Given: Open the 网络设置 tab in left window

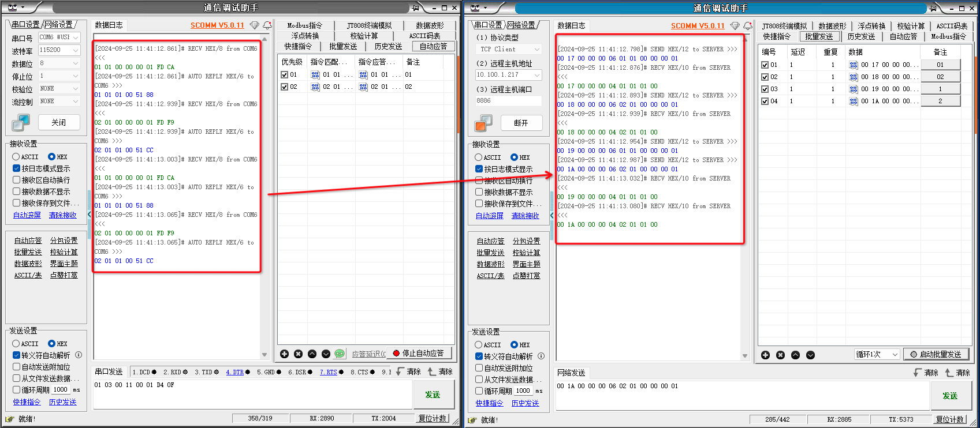Looking at the screenshot, I should click(59, 24).
